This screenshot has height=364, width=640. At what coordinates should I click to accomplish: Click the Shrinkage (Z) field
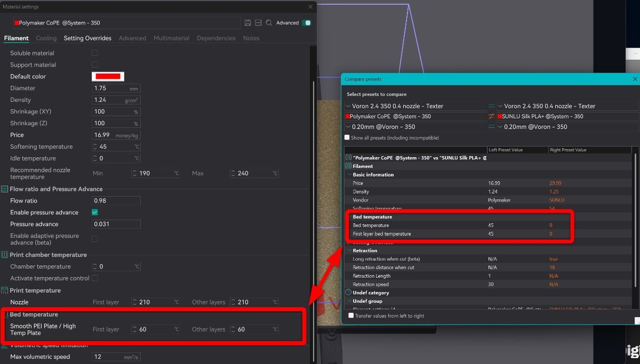(116, 123)
